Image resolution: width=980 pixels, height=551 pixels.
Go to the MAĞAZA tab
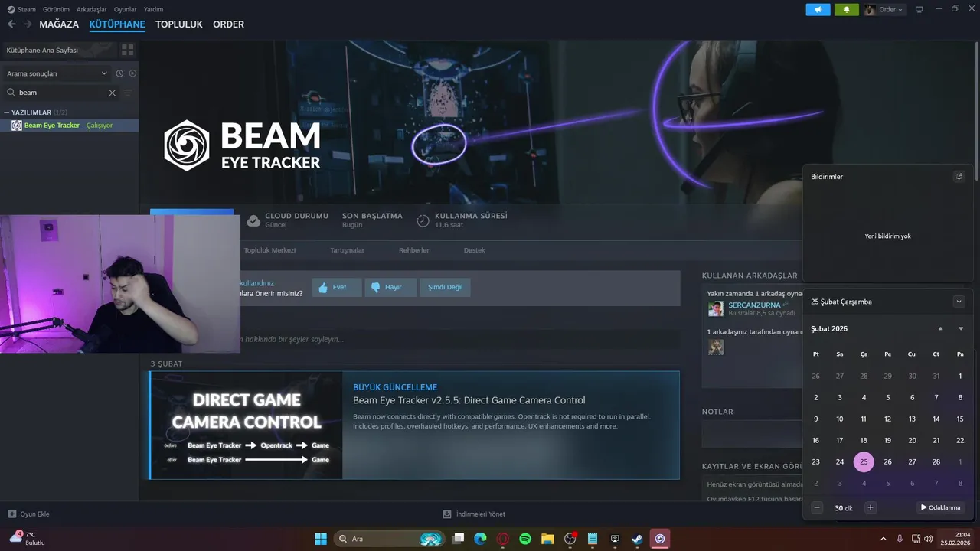59,24
